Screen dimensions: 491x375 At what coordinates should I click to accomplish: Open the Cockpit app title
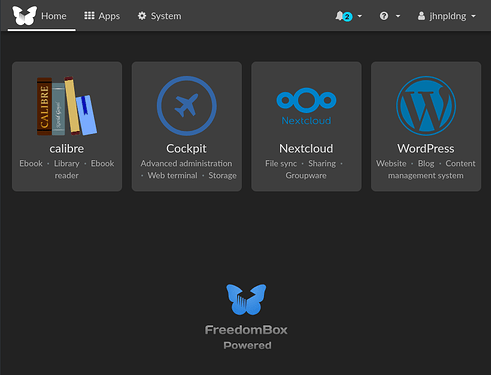(186, 149)
